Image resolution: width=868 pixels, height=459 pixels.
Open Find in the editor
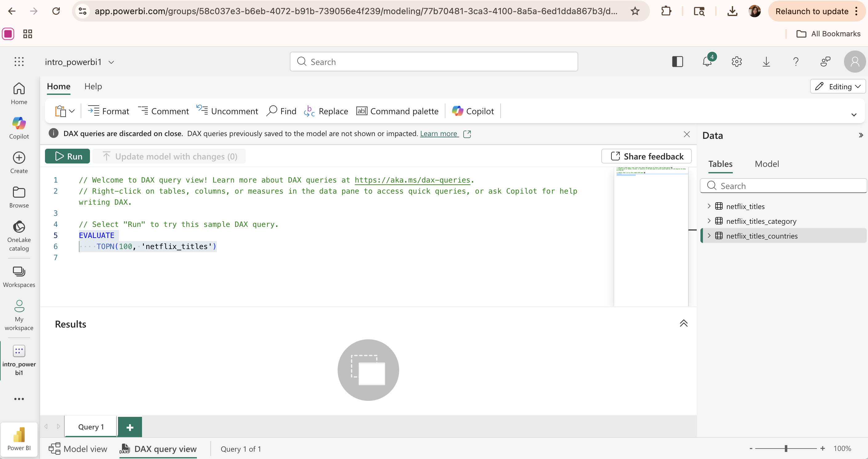[x=281, y=111]
